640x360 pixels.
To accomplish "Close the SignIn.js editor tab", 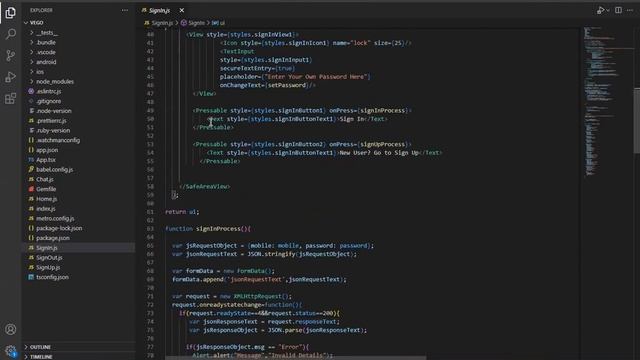I will [x=182, y=10].
